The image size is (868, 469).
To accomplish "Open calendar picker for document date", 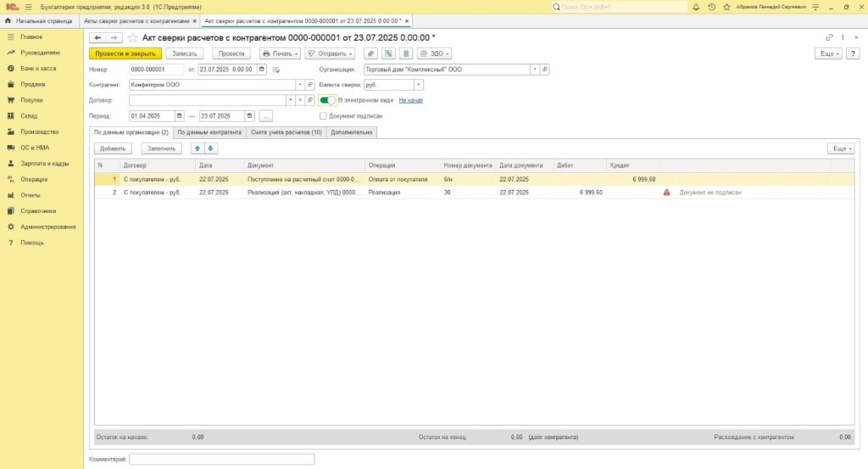I will point(262,70).
